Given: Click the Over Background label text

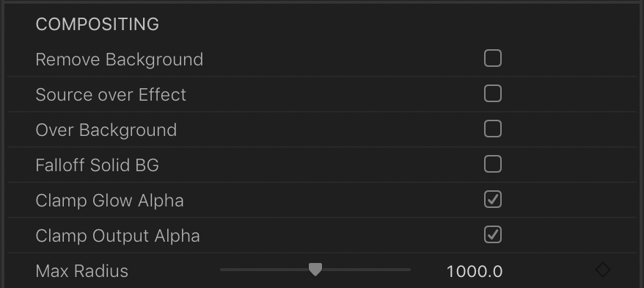Looking at the screenshot, I should 106,131.
